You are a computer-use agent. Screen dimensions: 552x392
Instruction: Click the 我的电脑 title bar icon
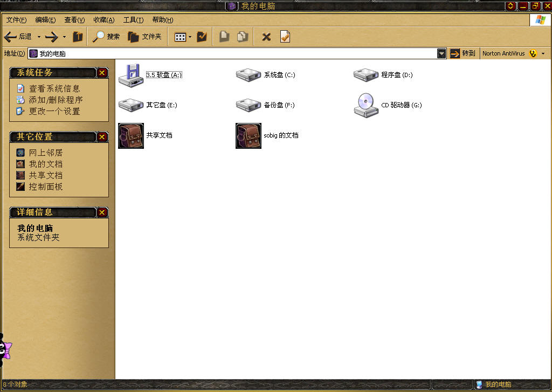tap(231, 6)
